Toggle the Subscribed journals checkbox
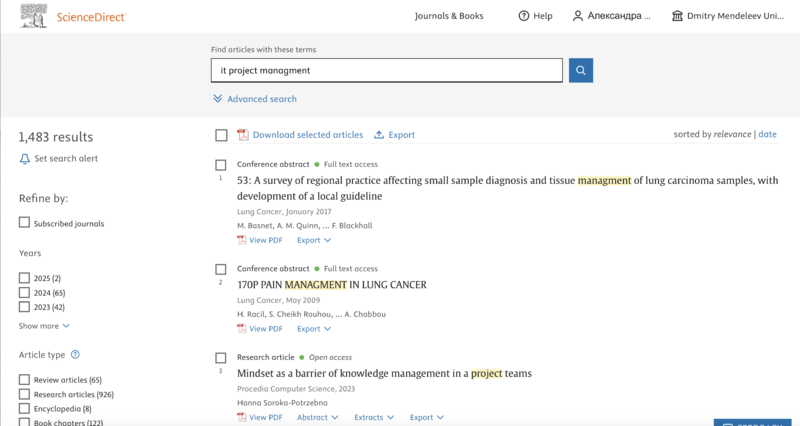 [25, 223]
